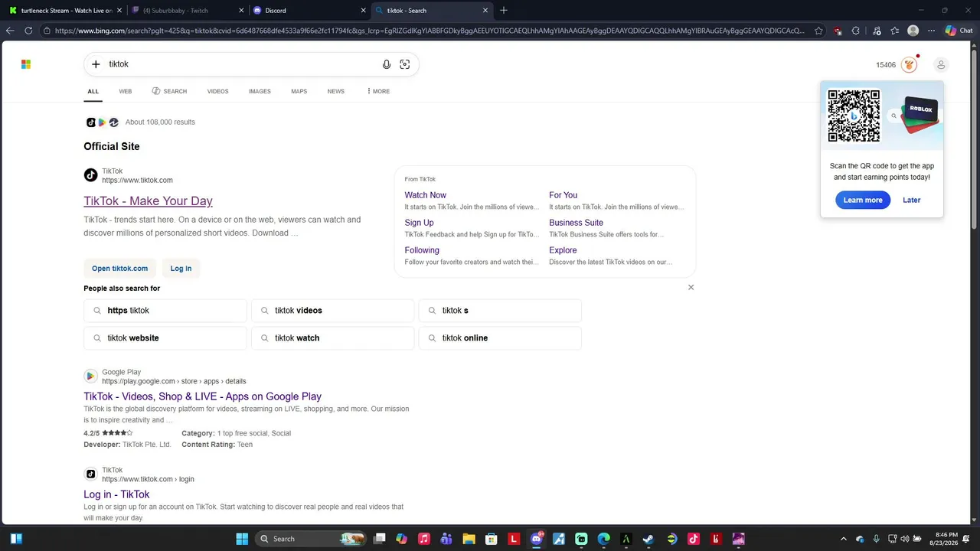Image resolution: width=980 pixels, height=551 pixels.
Task: Select the NEWS search filter
Action: point(336,91)
